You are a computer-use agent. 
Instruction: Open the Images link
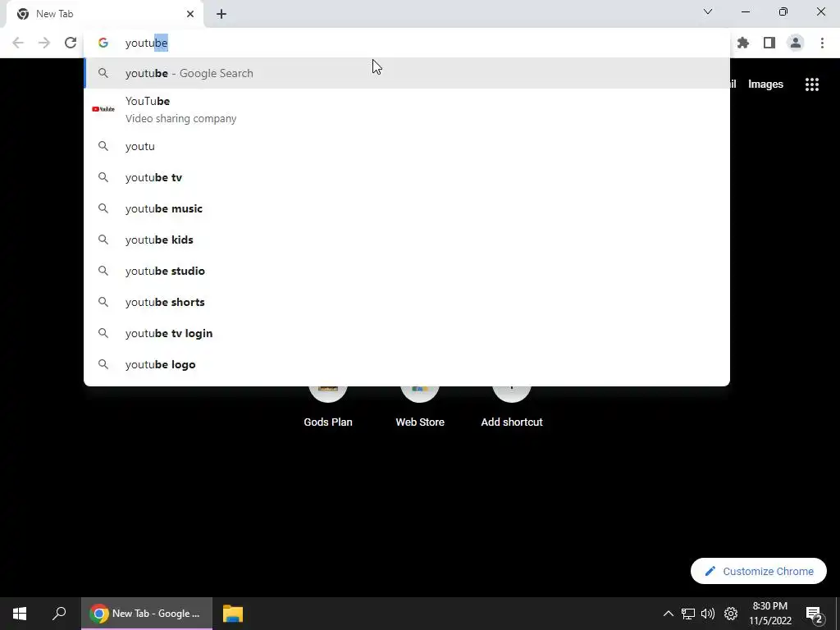tap(765, 84)
